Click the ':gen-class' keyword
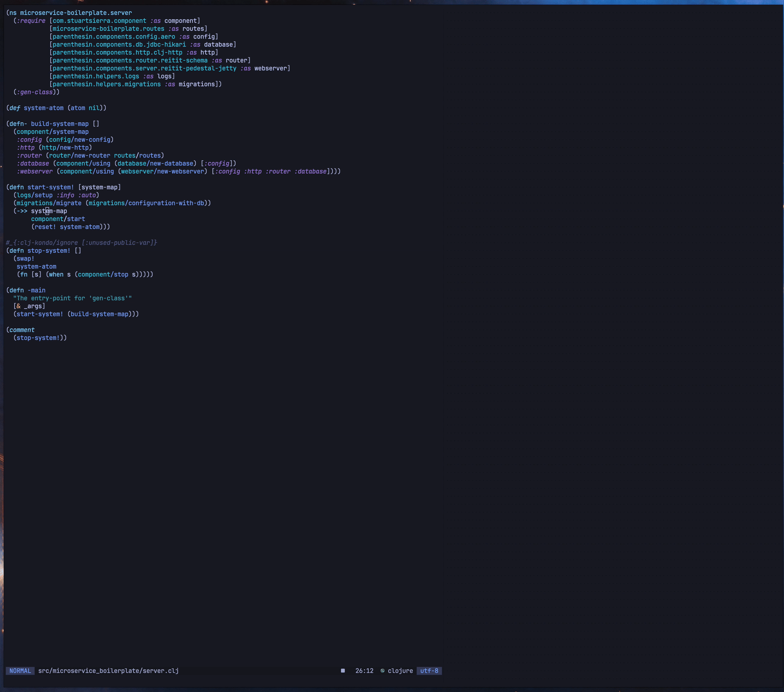 [x=35, y=92]
